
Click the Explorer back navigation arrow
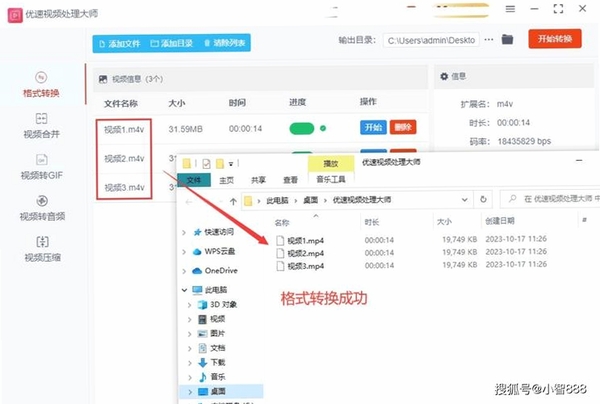tap(188, 201)
